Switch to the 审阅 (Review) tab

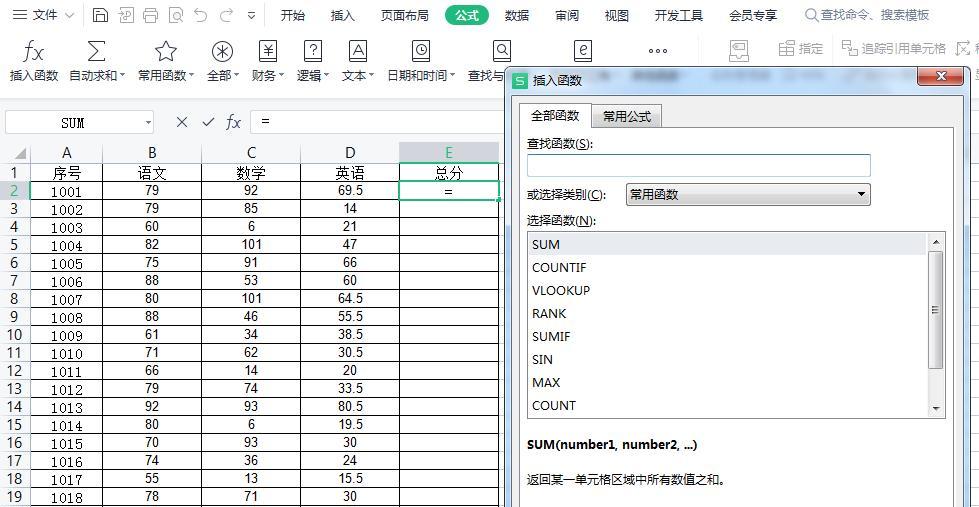click(567, 16)
